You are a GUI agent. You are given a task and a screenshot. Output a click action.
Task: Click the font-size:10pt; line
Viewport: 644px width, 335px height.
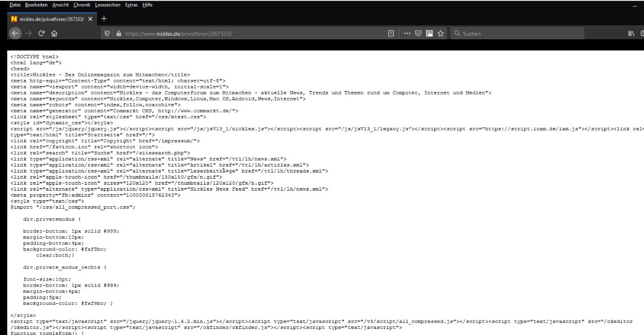[47, 279]
